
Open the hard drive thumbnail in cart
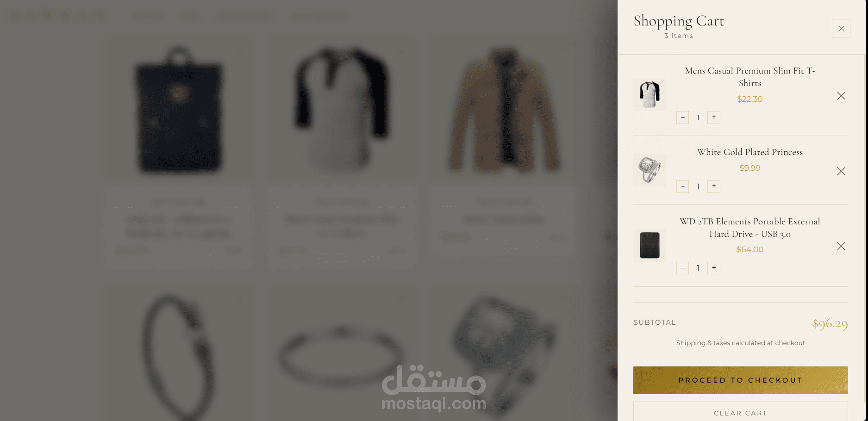point(649,246)
